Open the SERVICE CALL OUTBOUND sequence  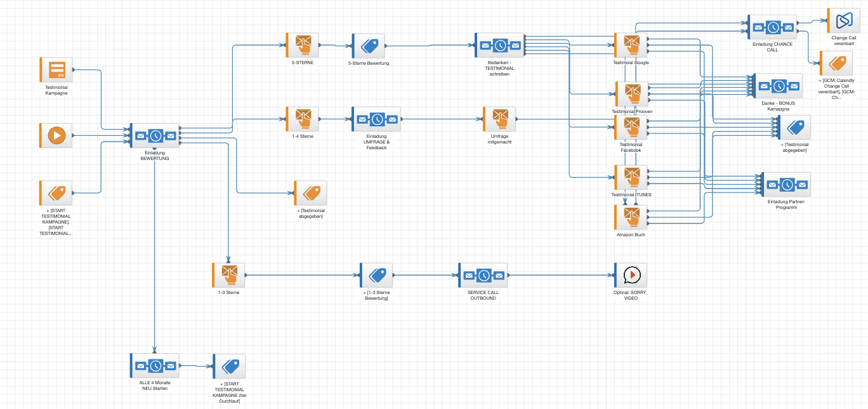(x=483, y=276)
